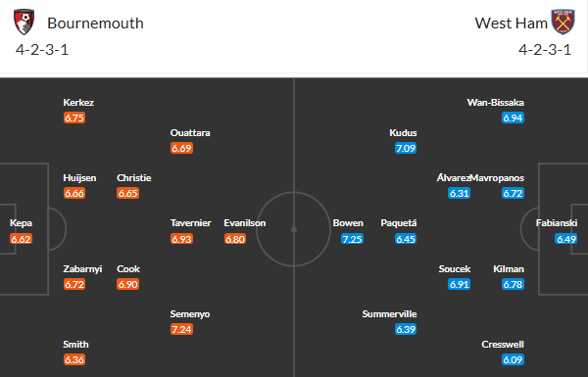Click the West Ham club crest icon
The width and height of the screenshot is (588, 377).
563,23
